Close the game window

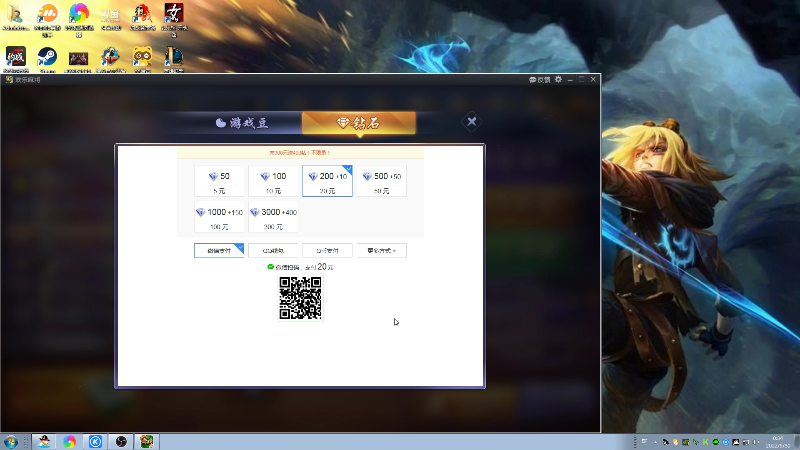[593, 80]
